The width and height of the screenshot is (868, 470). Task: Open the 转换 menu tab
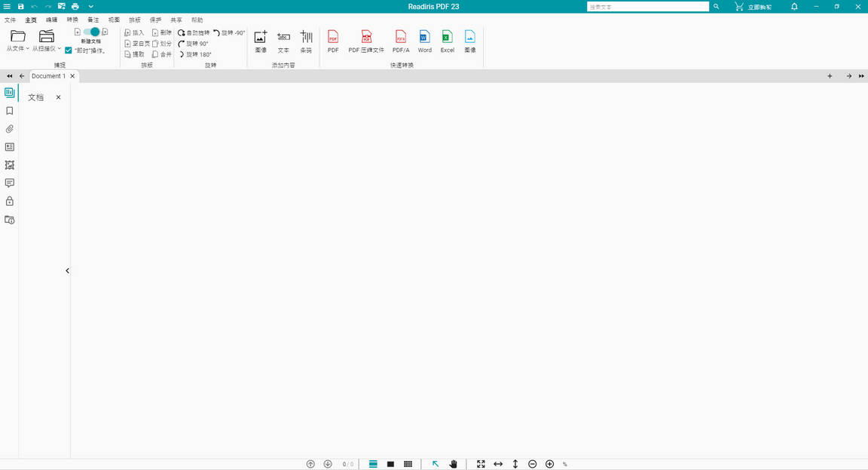(72, 20)
